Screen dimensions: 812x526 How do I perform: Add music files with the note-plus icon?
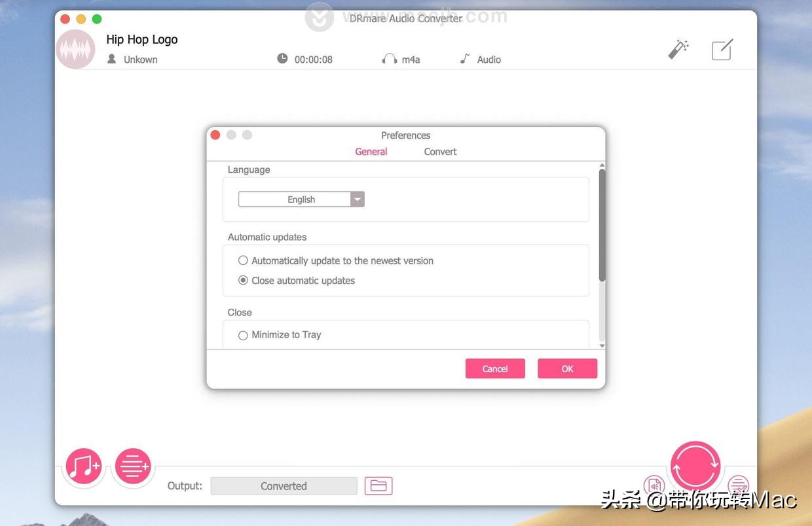[83, 466]
